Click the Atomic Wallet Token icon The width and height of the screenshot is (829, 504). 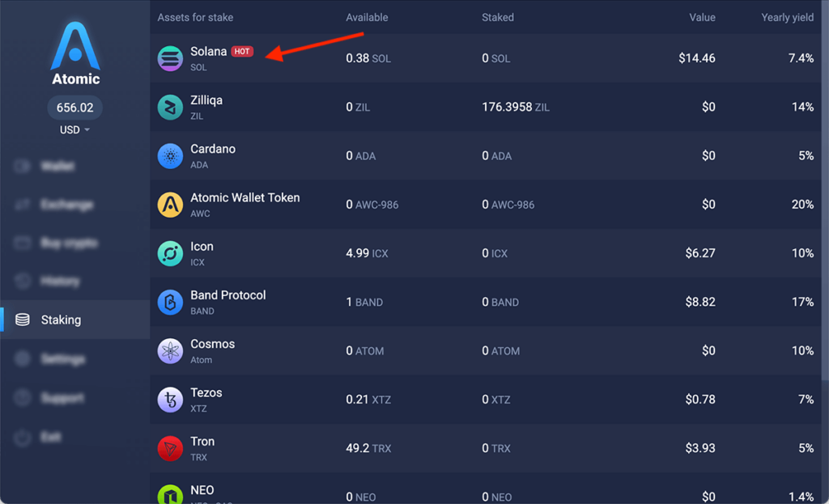170,205
